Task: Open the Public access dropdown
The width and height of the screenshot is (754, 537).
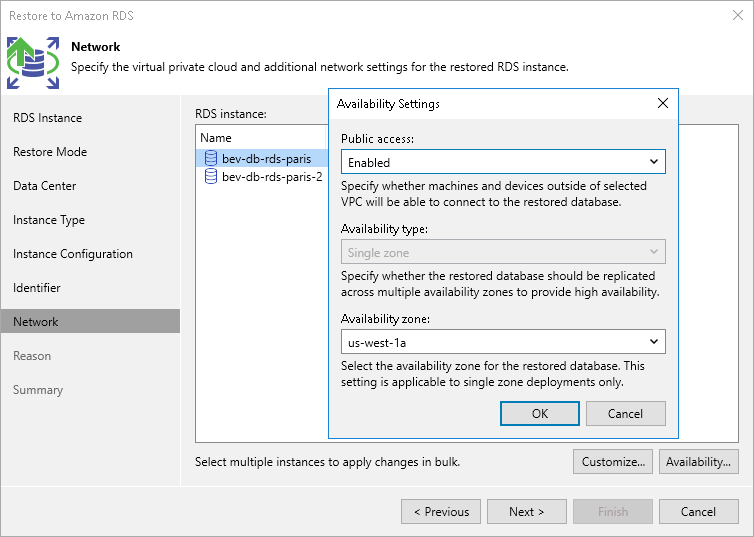Action: pyautogui.click(x=503, y=162)
